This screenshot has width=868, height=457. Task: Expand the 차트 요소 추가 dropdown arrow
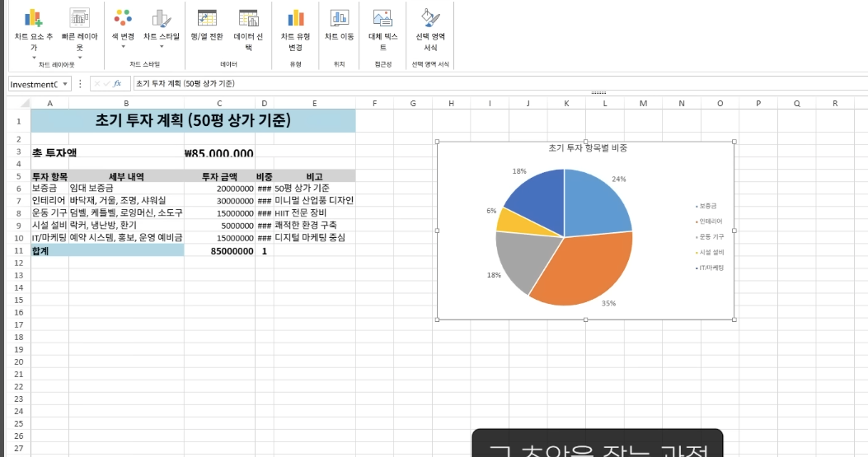pyautogui.click(x=34, y=58)
